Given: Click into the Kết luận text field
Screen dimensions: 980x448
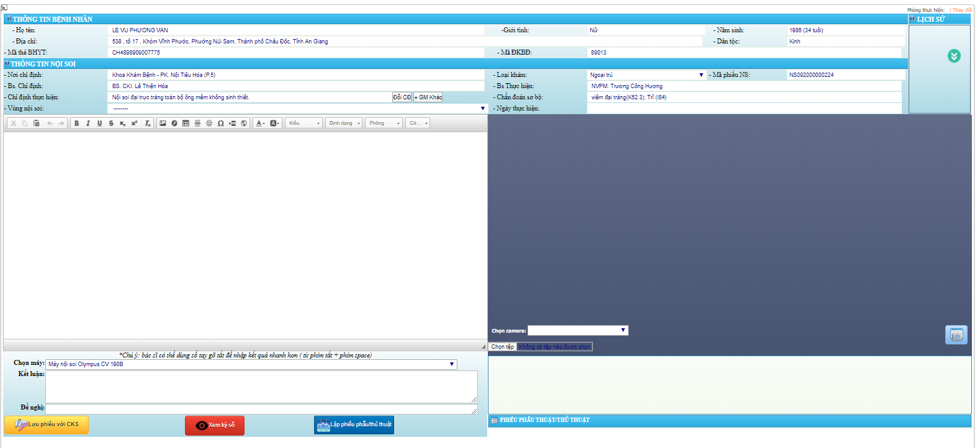Looking at the screenshot, I should tap(261, 387).
